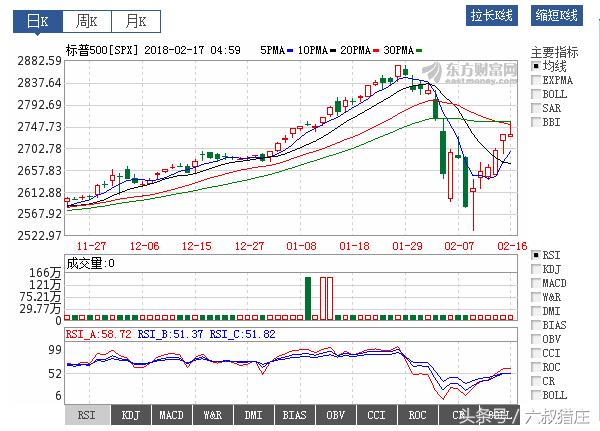The height and width of the screenshot is (431, 600).
Task: Toggle the 均线 indicator checkbox
Action: click(535, 66)
